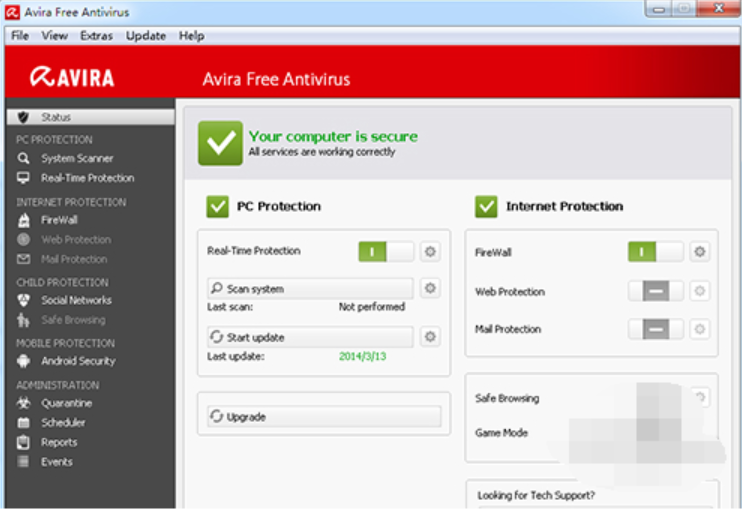
Task: Turn off the FireWall switch
Action: (655, 252)
